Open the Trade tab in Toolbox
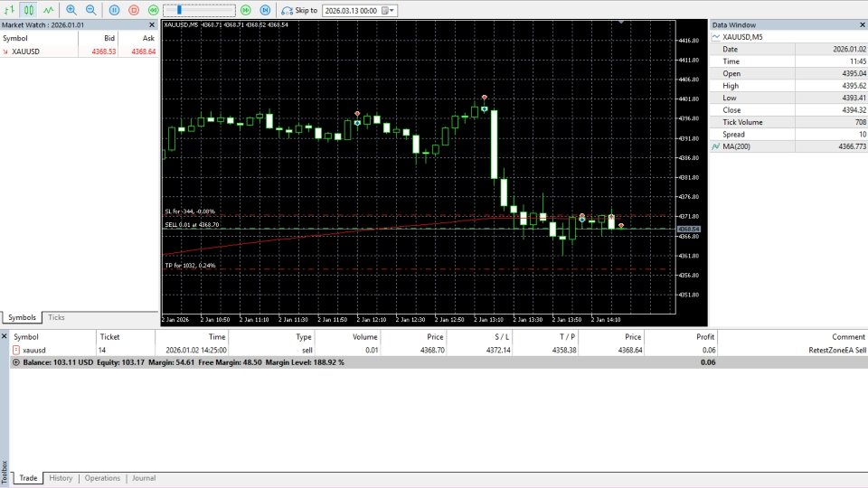 pos(28,478)
